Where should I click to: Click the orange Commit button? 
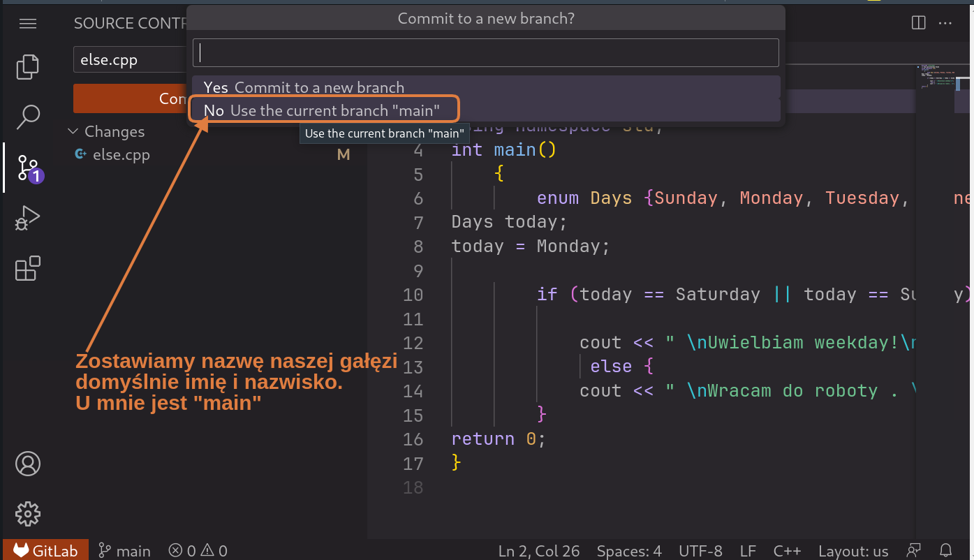(131, 98)
